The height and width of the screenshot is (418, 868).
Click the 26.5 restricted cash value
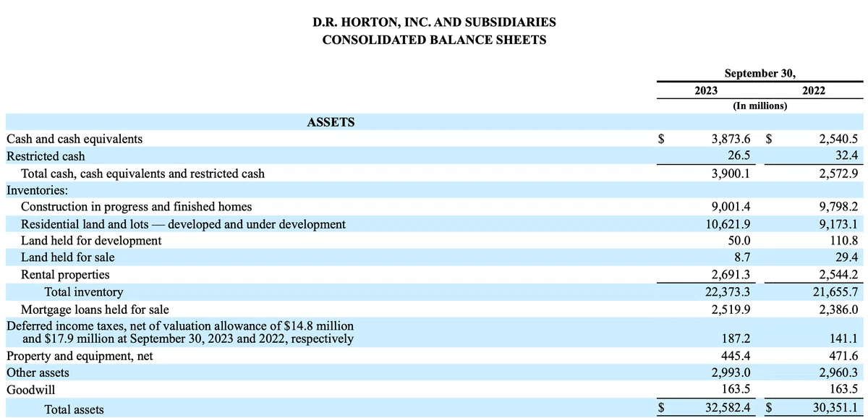pyautogui.click(x=739, y=155)
